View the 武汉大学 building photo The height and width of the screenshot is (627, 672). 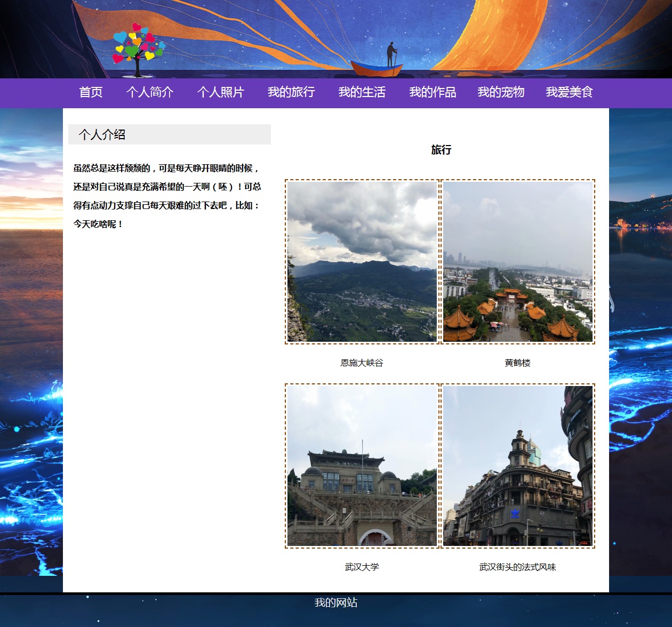click(x=362, y=466)
